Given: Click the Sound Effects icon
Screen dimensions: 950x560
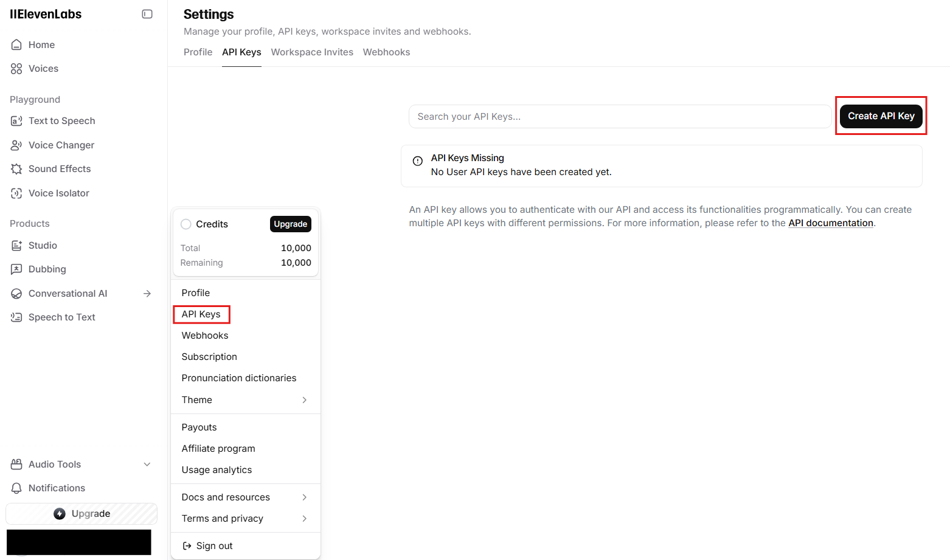Looking at the screenshot, I should point(16,169).
